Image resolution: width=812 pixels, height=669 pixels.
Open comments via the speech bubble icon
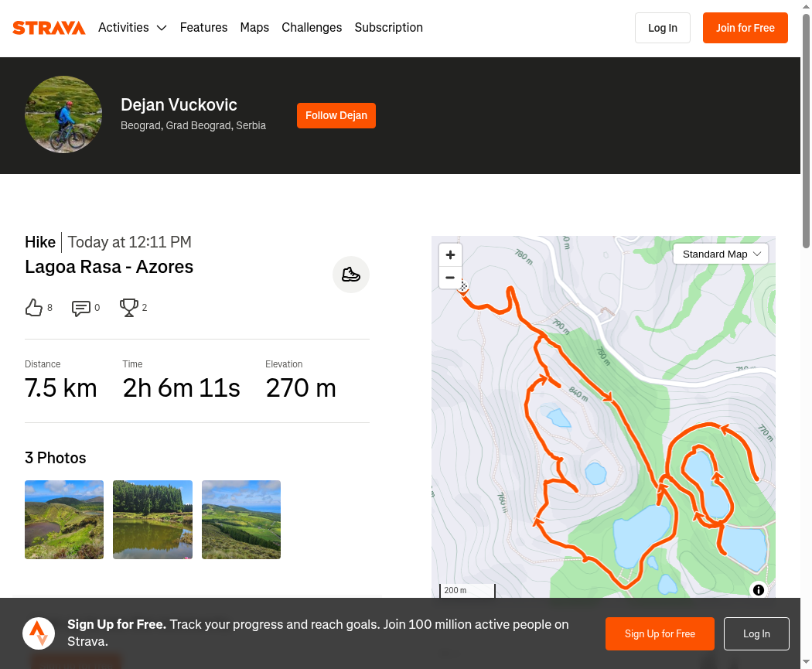pos(81,308)
